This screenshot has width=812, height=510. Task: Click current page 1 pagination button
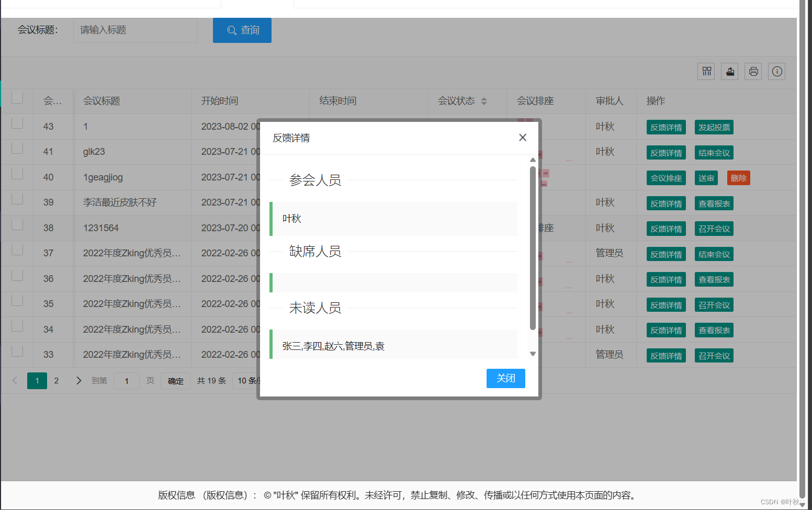coord(37,381)
